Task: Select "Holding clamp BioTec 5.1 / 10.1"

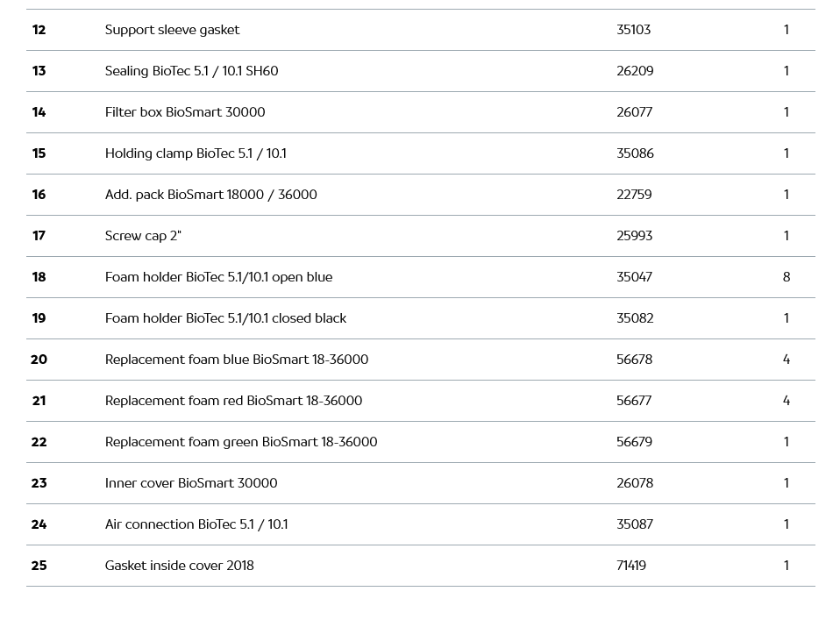Action: pyautogui.click(x=196, y=153)
